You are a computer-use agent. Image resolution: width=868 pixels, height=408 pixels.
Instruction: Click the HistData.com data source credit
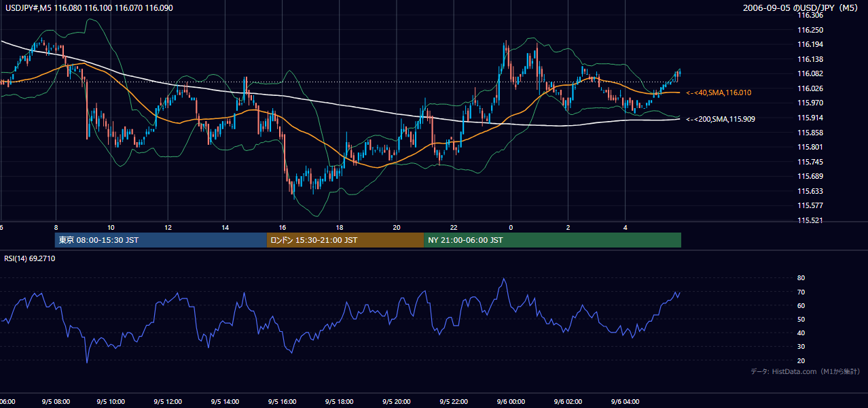coord(806,371)
